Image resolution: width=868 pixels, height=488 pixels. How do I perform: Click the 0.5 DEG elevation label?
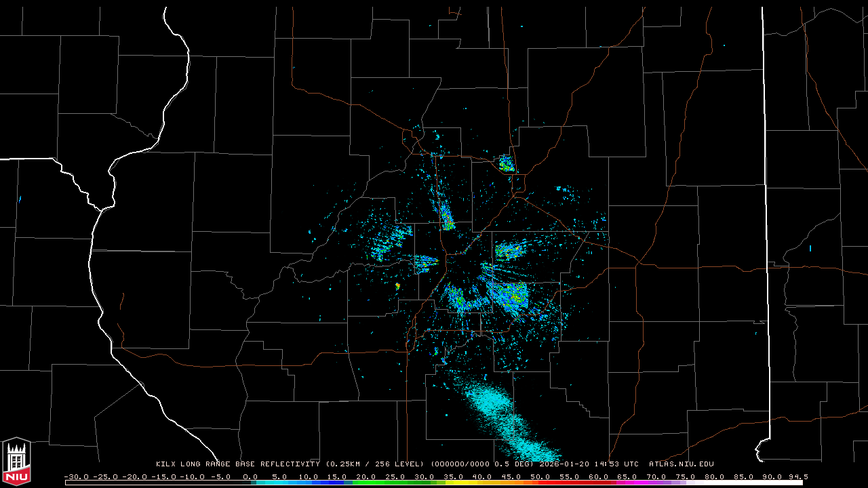point(519,464)
